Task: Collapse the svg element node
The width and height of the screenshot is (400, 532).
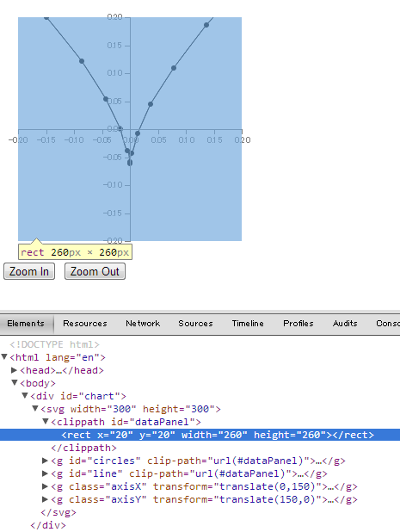Action: point(35,409)
